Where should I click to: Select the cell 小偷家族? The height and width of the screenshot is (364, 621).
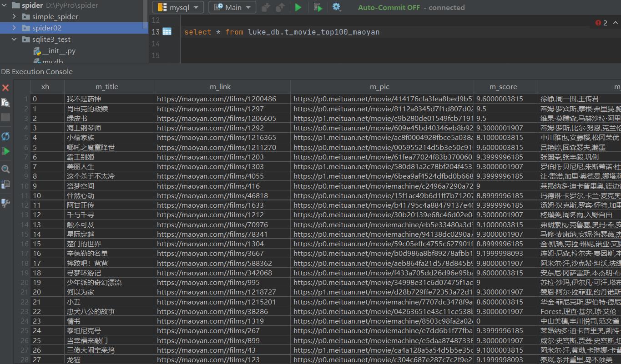click(x=109, y=137)
